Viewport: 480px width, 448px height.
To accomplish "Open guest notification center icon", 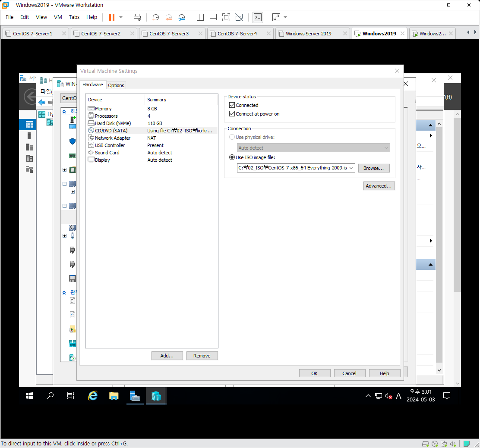I will 447,396.
